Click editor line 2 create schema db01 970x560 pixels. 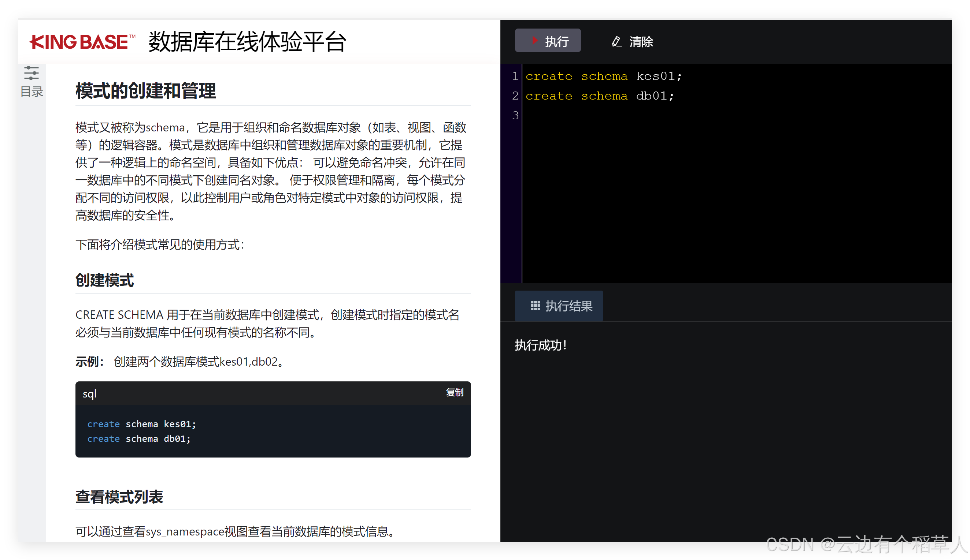coord(599,96)
